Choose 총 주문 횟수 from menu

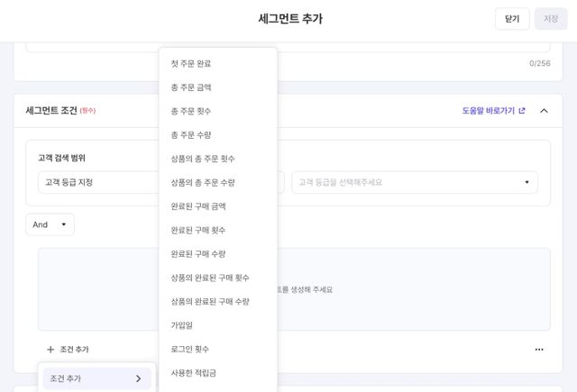191,111
